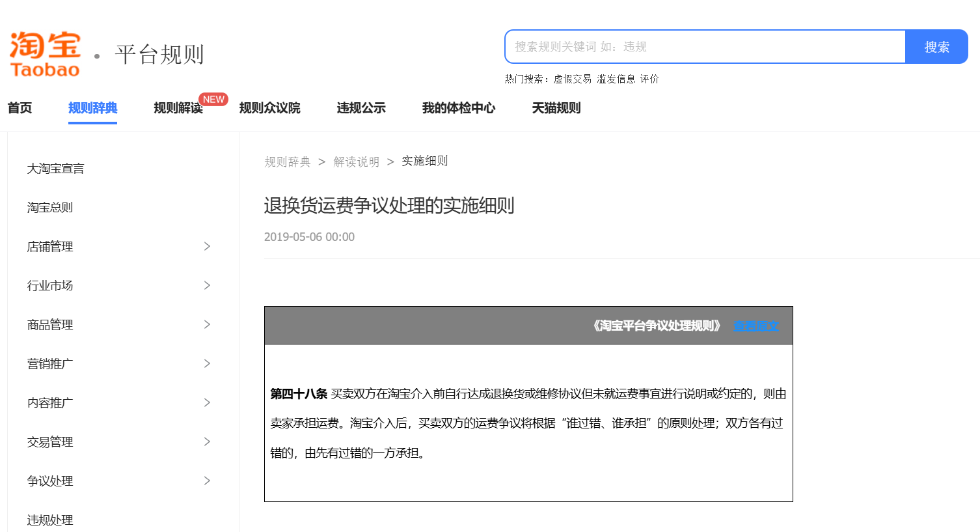Expand the 行业市场 chevron
Screen dimensions: 980x532
click(207, 285)
